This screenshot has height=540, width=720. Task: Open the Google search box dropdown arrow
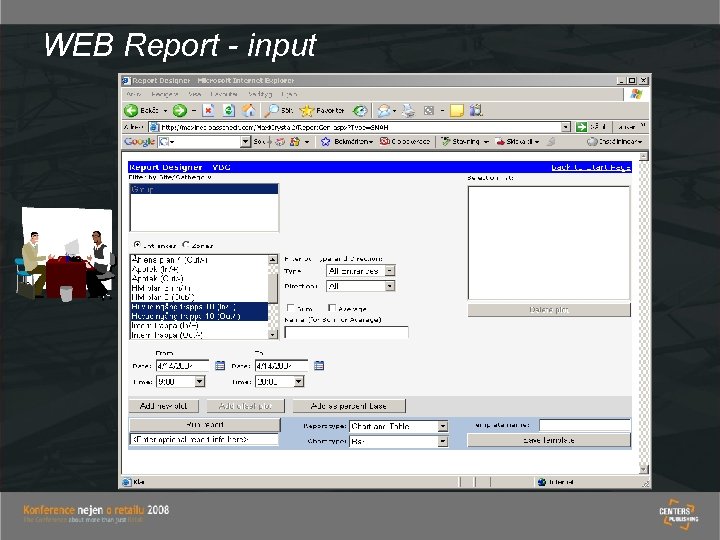[246, 142]
